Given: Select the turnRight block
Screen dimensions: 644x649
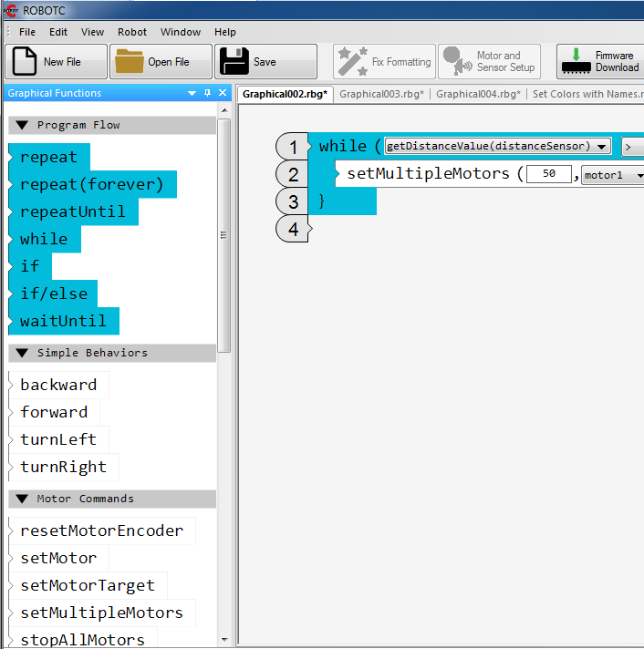Looking at the screenshot, I should point(64,467).
